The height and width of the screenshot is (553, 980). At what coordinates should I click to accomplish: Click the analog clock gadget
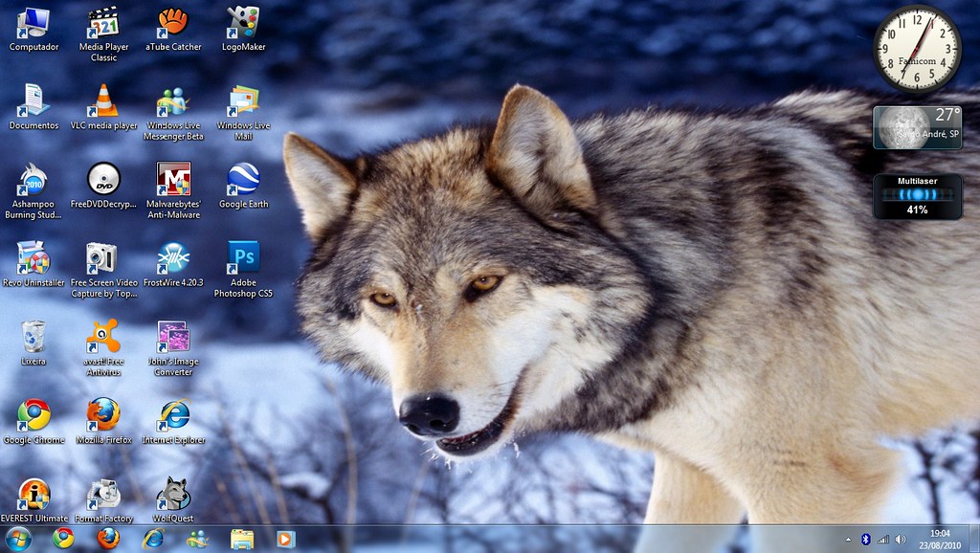[917, 50]
